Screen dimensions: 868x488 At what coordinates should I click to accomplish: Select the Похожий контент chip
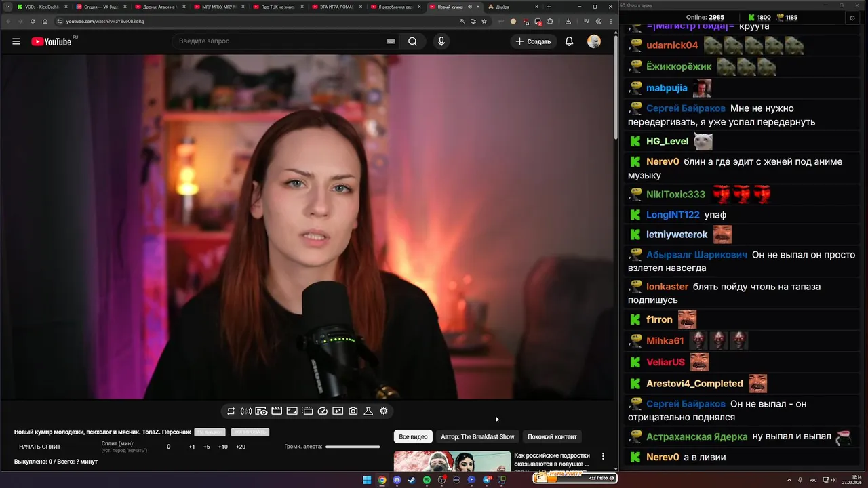(552, 436)
